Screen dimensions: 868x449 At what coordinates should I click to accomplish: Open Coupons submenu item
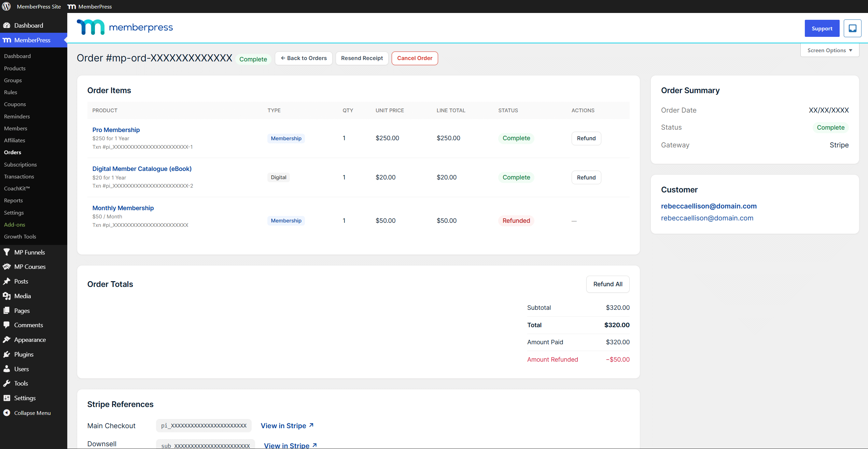[x=15, y=104]
